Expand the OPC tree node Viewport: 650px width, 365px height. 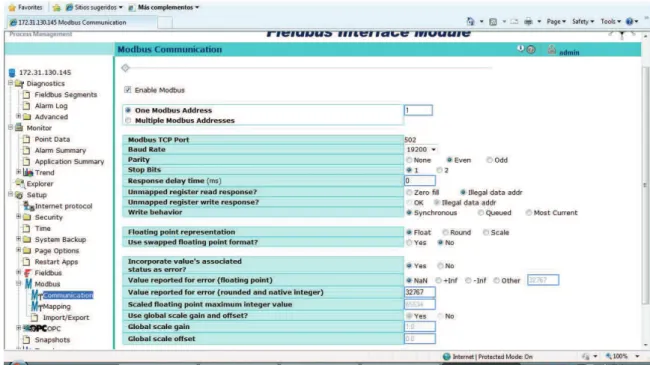(x=18, y=328)
